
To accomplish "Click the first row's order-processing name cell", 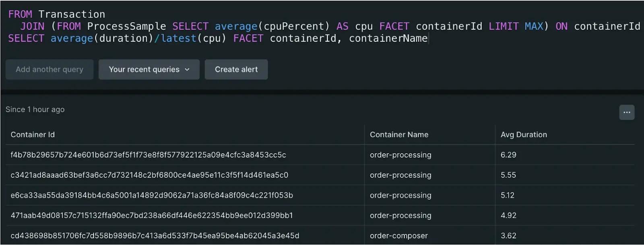I will [x=400, y=155].
